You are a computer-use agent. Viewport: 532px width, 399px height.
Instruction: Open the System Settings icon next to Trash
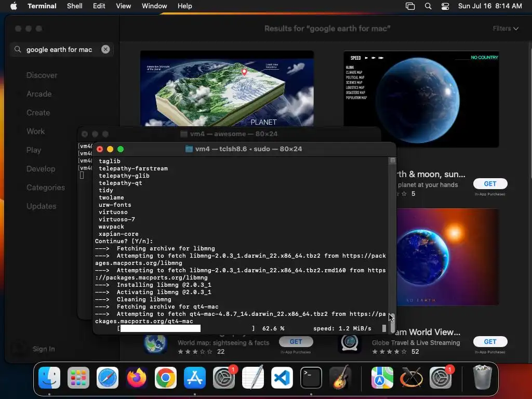(x=441, y=378)
